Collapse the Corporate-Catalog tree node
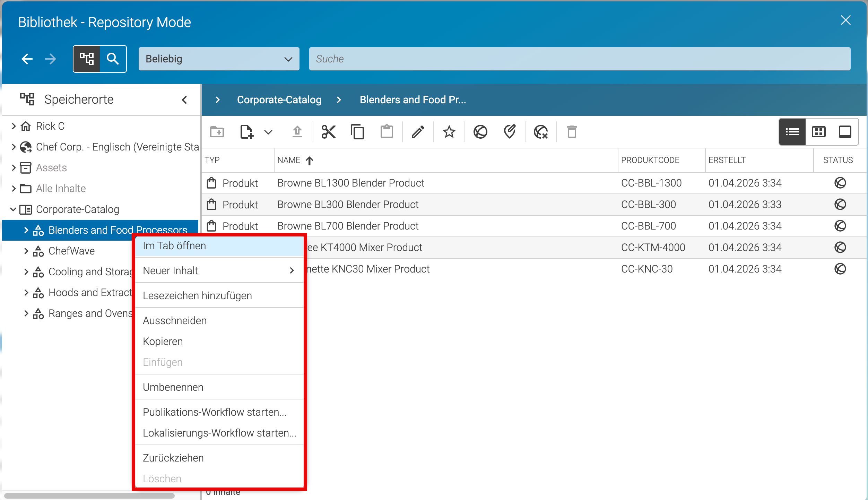 (13, 209)
